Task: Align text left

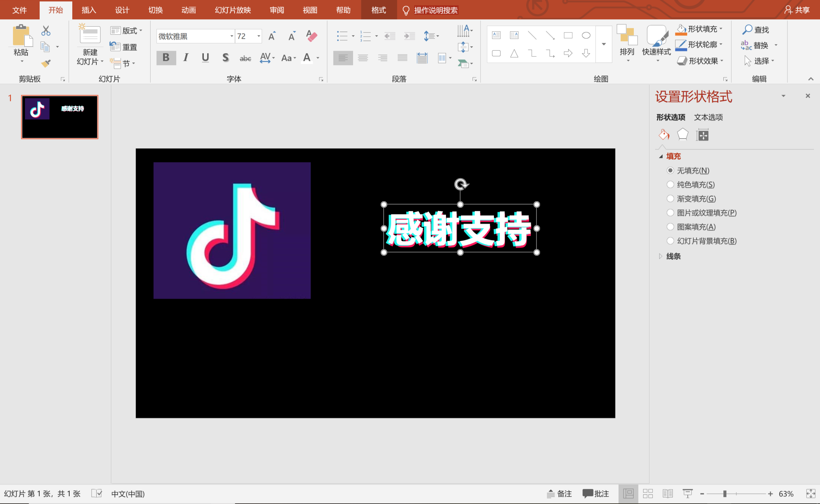Action: [343, 58]
